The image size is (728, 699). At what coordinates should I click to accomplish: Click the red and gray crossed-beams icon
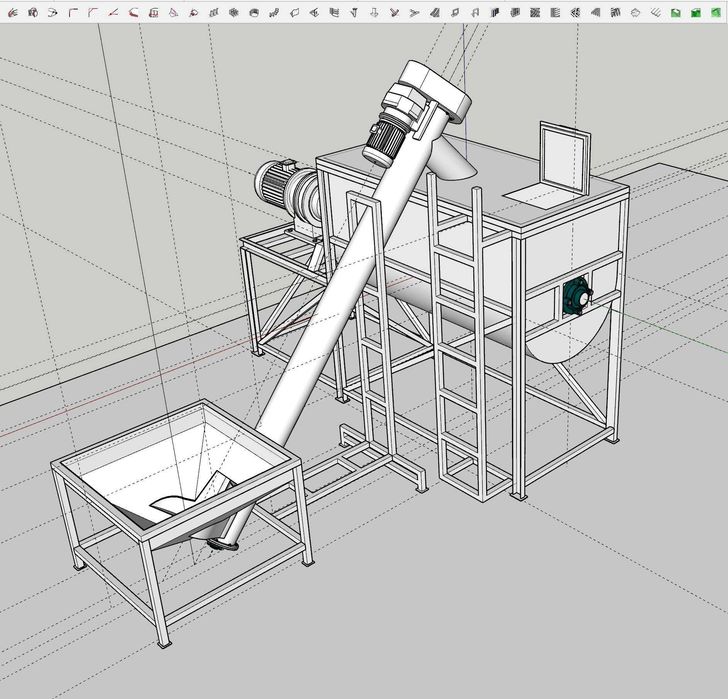click(x=394, y=13)
